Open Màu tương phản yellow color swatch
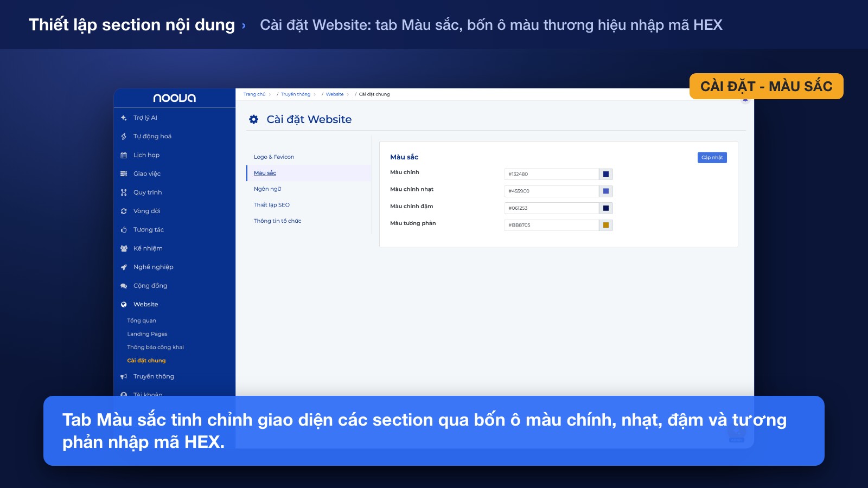 click(x=606, y=225)
